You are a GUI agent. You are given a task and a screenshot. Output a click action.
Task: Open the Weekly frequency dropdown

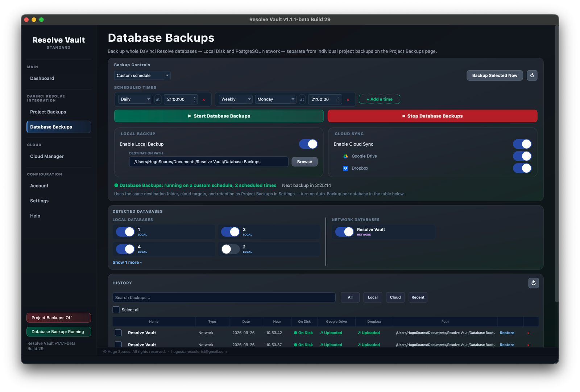click(x=236, y=99)
